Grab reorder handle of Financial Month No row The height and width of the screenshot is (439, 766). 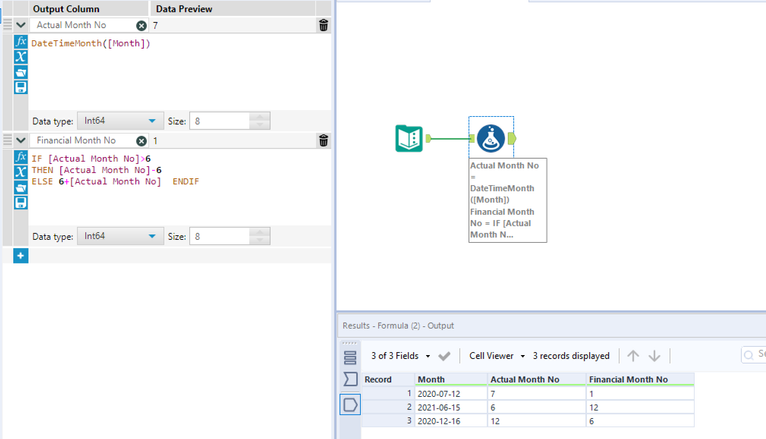pos(7,140)
